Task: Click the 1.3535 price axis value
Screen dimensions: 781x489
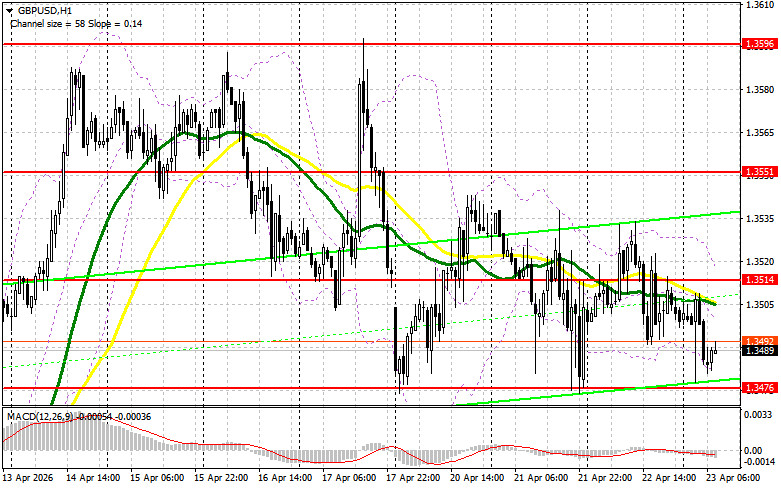Action: tap(760, 219)
